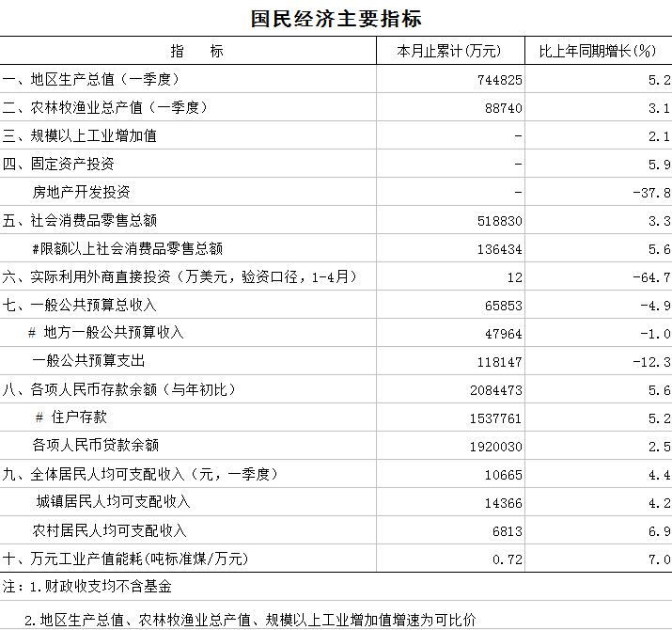Select the value 88740
Viewport: 672px width, 630px height.
coord(504,108)
